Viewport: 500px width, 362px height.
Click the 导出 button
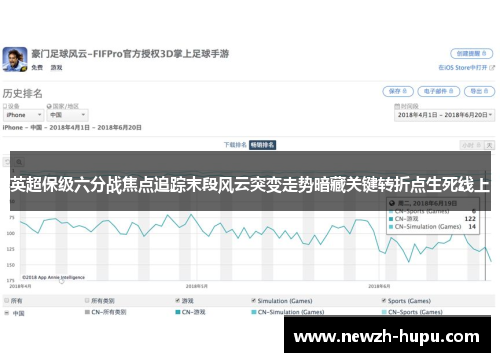pos(479,91)
